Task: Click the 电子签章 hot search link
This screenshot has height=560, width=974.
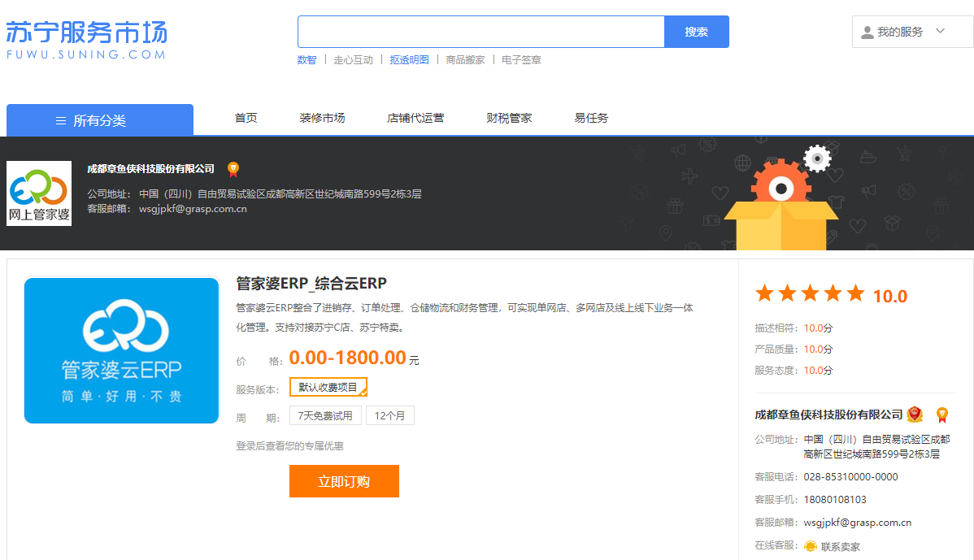Action: (x=521, y=59)
